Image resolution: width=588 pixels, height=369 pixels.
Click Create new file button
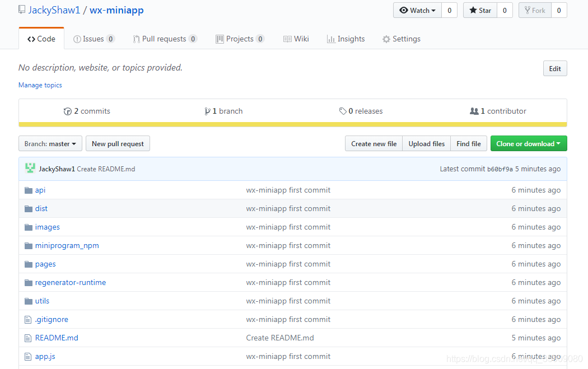coord(374,144)
